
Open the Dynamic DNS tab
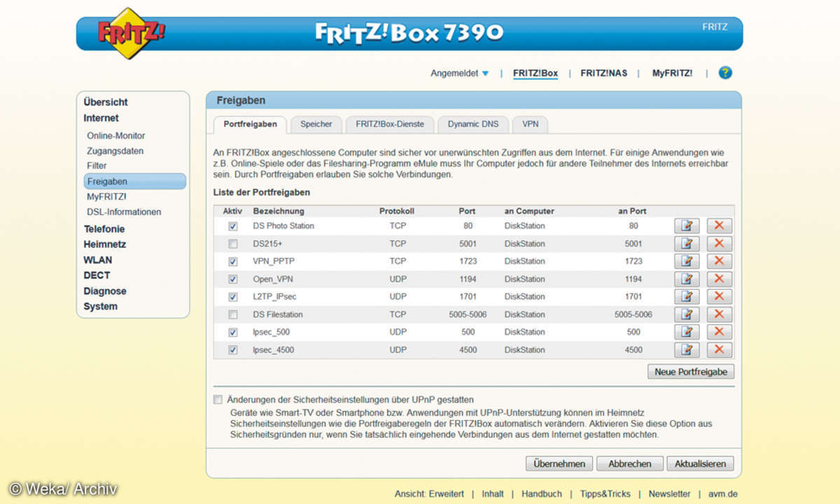click(x=473, y=125)
